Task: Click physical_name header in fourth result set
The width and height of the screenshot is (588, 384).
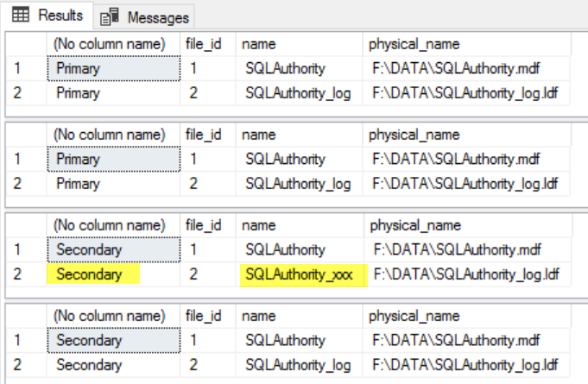Action: click(467, 316)
